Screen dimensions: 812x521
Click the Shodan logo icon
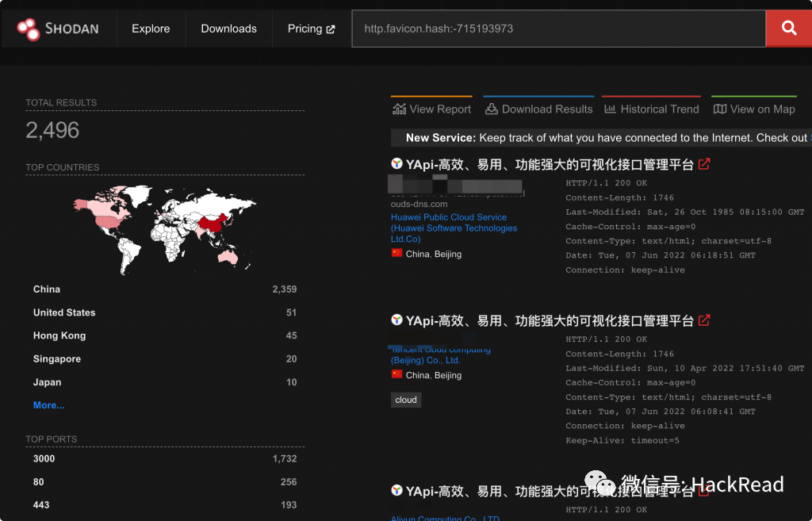pyautogui.click(x=28, y=29)
